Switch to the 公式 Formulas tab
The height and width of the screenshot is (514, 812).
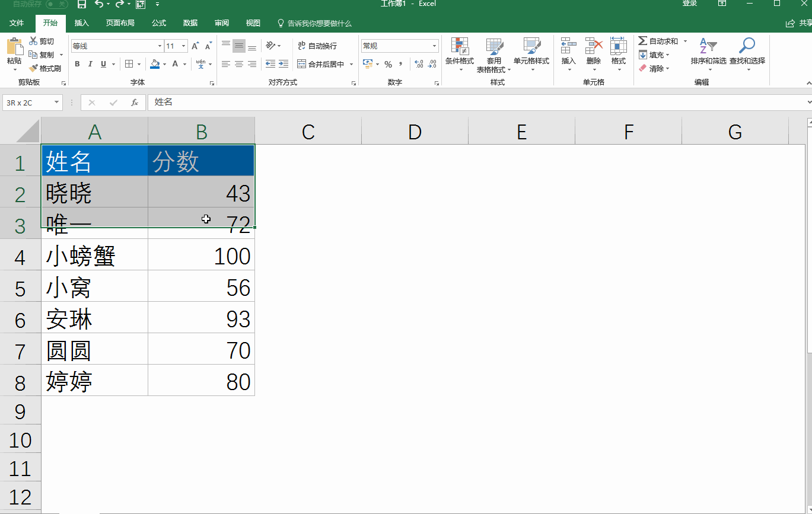(x=159, y=23)
